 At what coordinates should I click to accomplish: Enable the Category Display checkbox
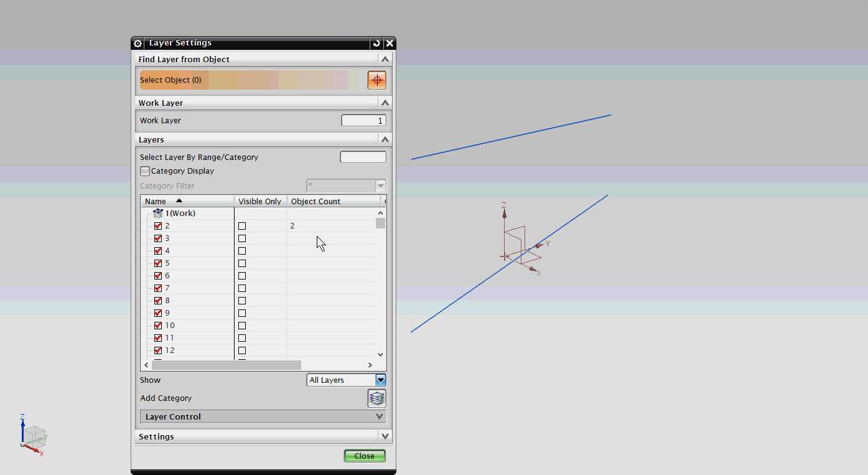pos(145,171)
